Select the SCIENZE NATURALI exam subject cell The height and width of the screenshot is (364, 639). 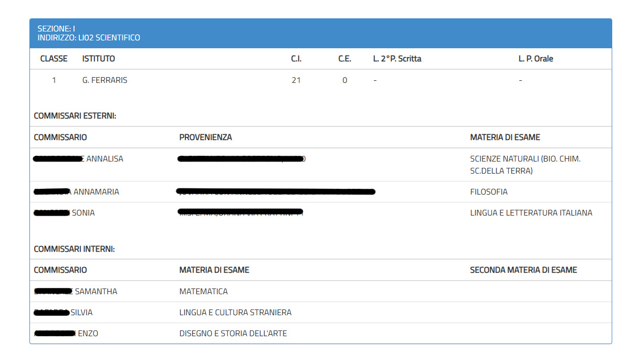pos(525,164)
